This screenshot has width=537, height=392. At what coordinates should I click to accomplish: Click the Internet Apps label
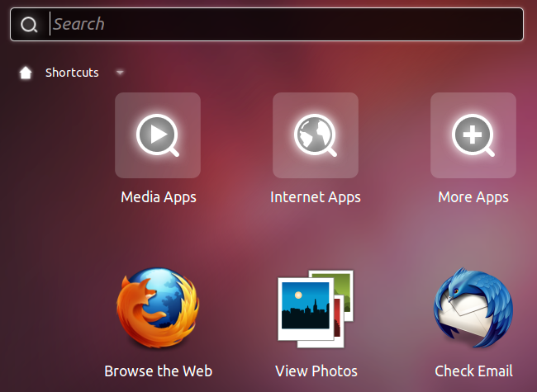pyautogui.click(x=316, y=197)
